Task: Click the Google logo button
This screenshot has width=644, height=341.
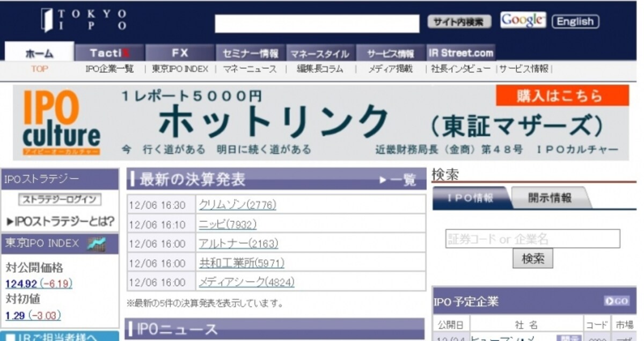Action: (x=523, y=20)
